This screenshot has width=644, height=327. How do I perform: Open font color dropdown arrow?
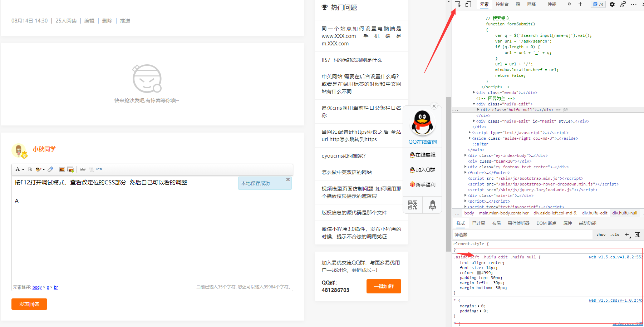coord(23,170)
